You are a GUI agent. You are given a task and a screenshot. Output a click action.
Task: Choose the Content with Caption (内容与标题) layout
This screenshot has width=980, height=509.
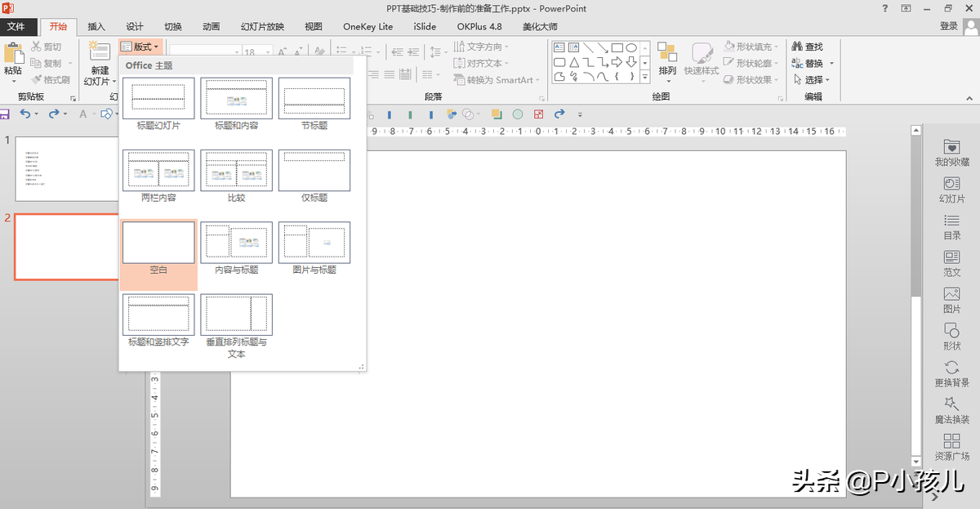click(237, 248)
